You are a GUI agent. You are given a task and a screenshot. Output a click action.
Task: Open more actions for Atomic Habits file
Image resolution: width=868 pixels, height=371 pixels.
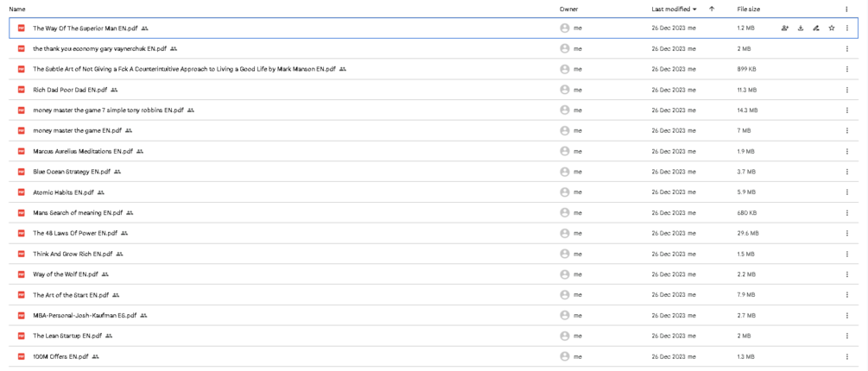point(847,192)
